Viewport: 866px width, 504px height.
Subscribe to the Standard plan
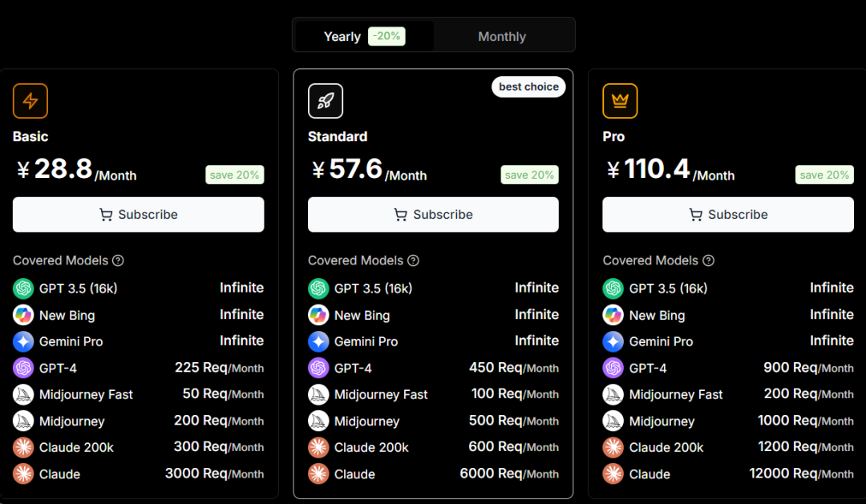(433, 215)
